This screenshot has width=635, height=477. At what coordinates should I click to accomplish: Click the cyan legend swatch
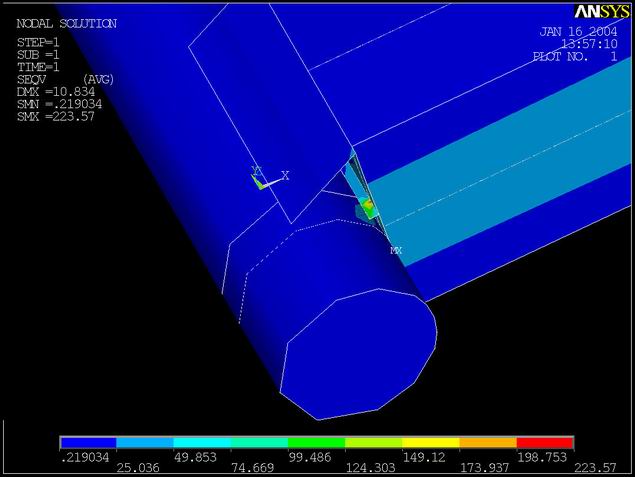coord(202,443)
